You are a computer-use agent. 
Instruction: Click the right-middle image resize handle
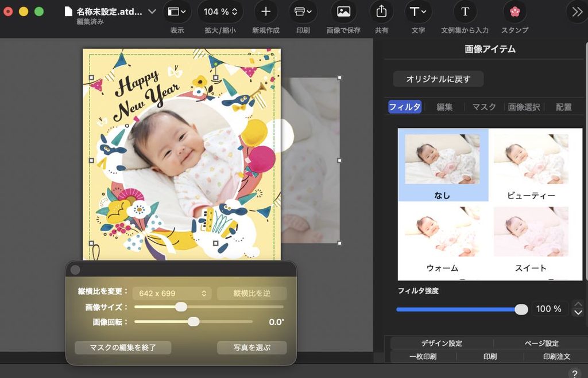[340, 161]
